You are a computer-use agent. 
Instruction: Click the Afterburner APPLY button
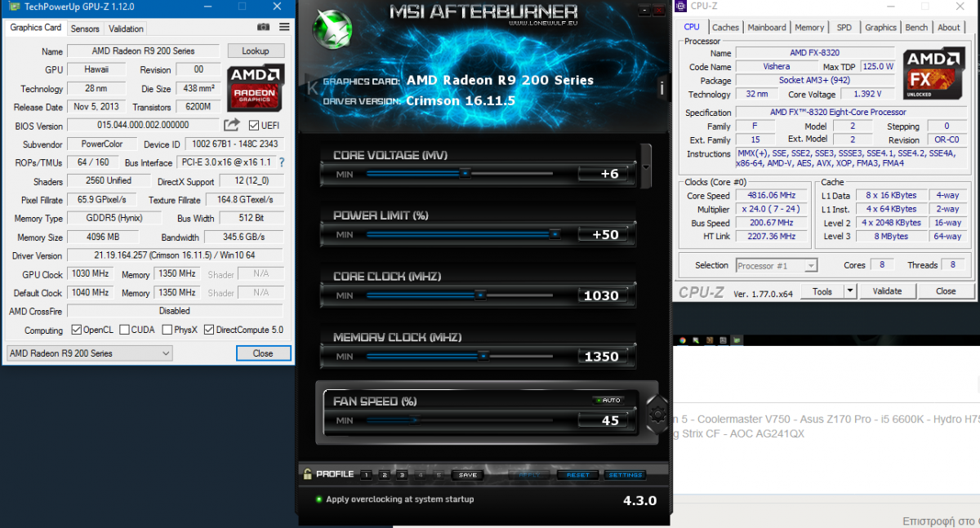[528, 475]
